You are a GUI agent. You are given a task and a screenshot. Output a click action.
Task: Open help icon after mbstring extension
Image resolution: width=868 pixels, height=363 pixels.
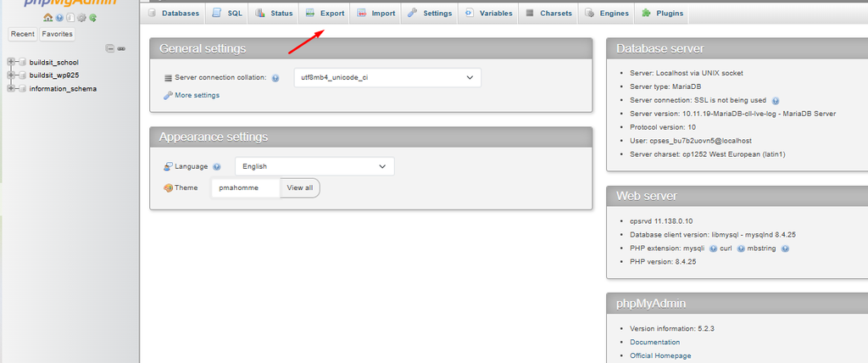pos(785,249)
